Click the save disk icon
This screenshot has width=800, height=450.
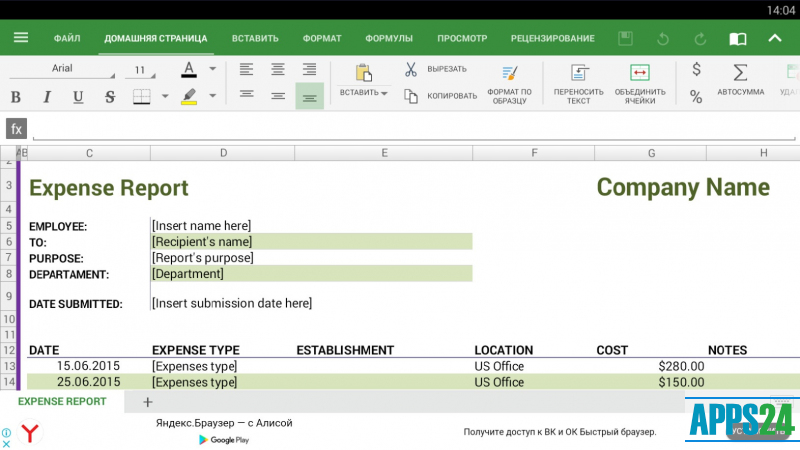(x=626, y=39)
